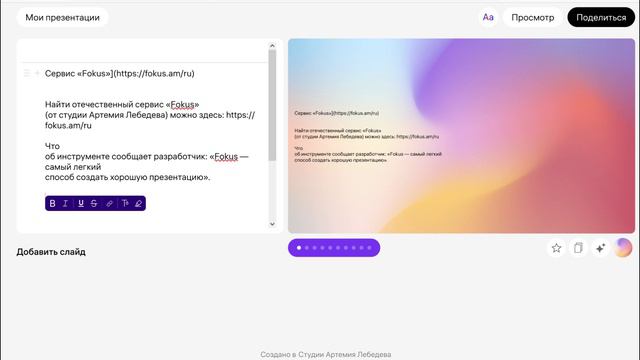Open Просмотр preview mode
Viewport: 640px width, 360px height.
pos(533,18)
